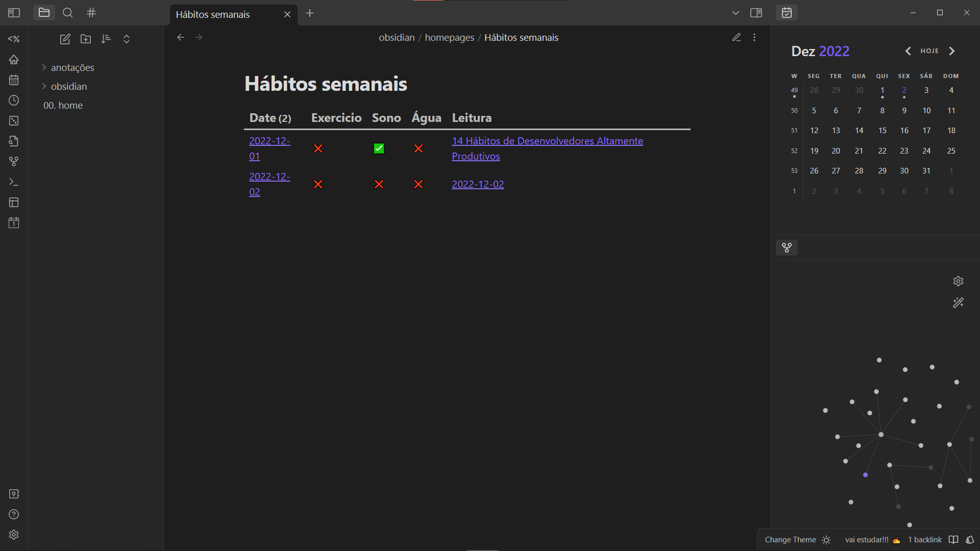This screenshot has height=551, width=980.
Task: Toggle Sono checkbox for 2022-12-01
Action: 379,148
